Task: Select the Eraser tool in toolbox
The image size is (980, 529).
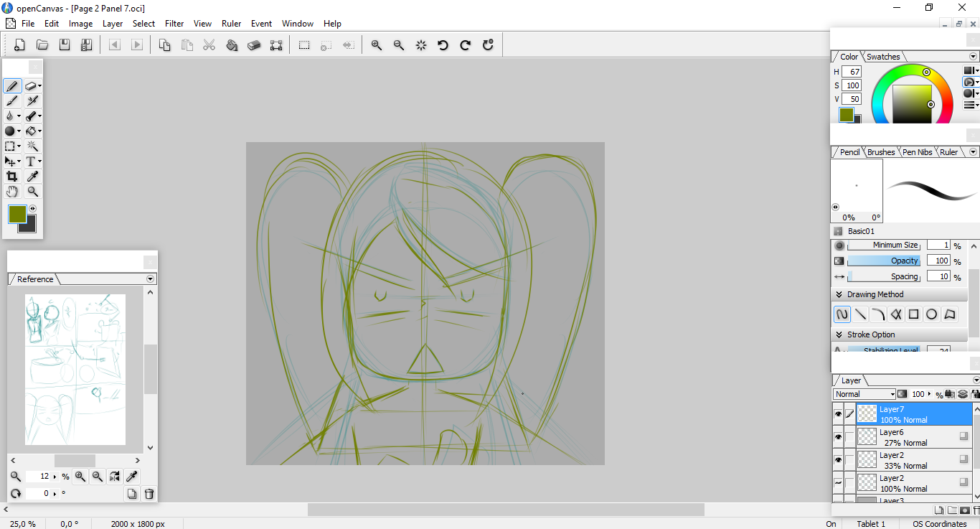Action: [x=31, y=86]
